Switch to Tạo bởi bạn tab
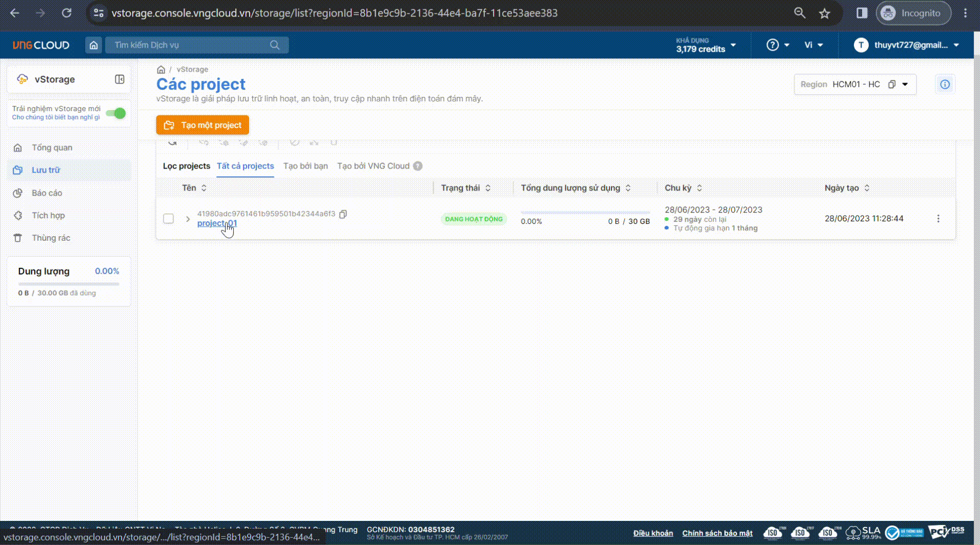 click(305, 166)
